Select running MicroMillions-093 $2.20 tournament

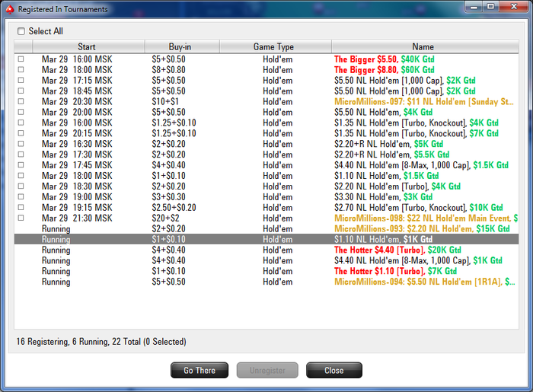[266, 228]
